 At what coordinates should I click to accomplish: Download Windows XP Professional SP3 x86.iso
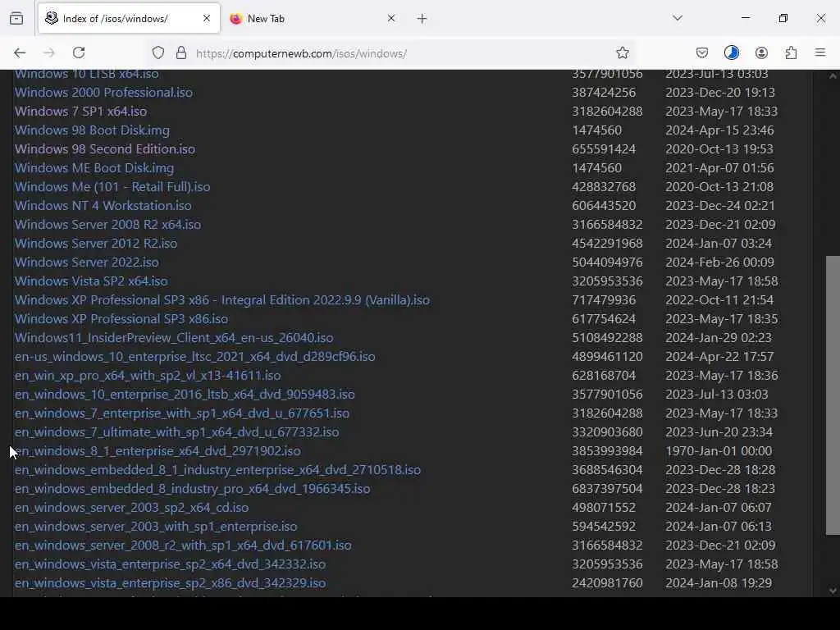coord(121,319)
